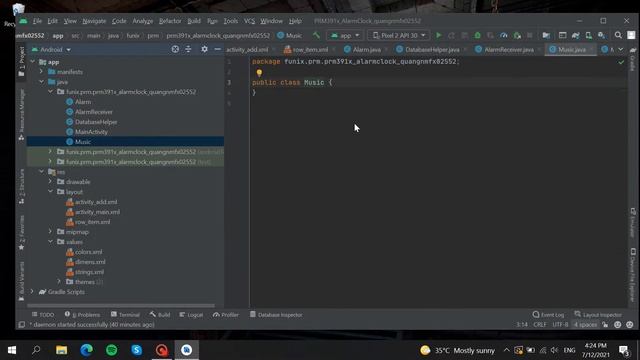Viewport: 640px width, 360px height.
Task: Expand the manifests folder
Action: (41, 72)
